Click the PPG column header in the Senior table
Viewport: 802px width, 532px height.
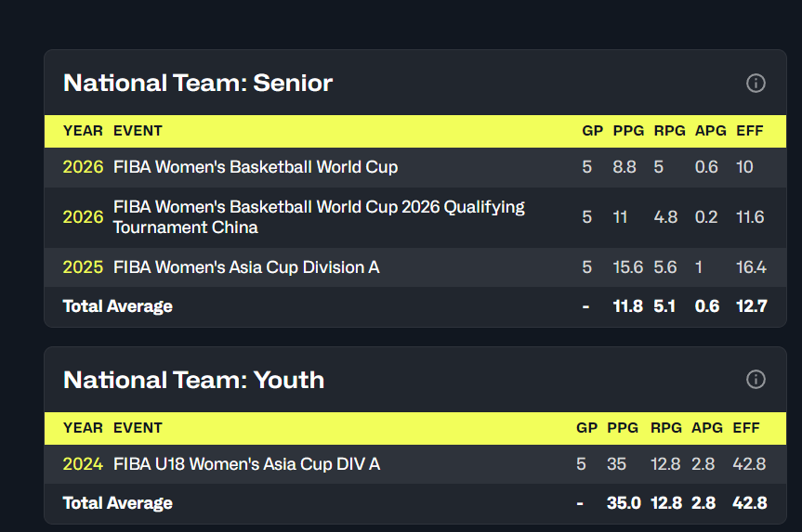pyautogui.click(x=628, y=131)
